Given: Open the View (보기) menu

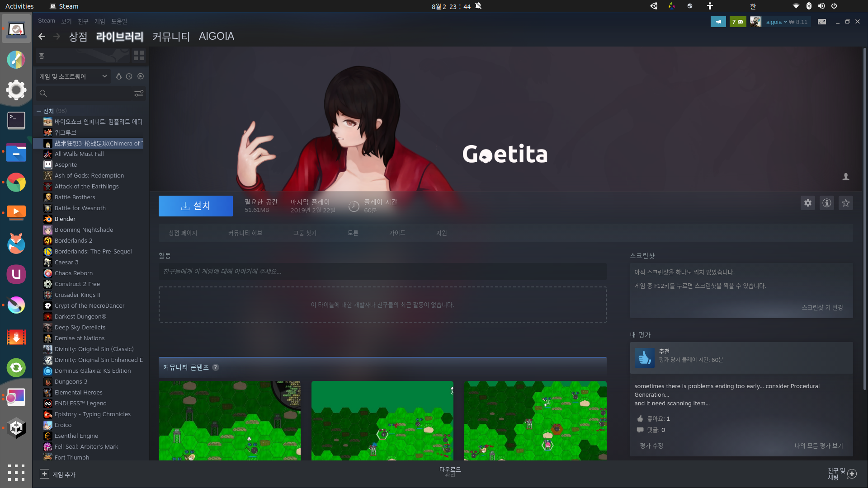Looking at the screenshot, I should click(x=66, y=21).
